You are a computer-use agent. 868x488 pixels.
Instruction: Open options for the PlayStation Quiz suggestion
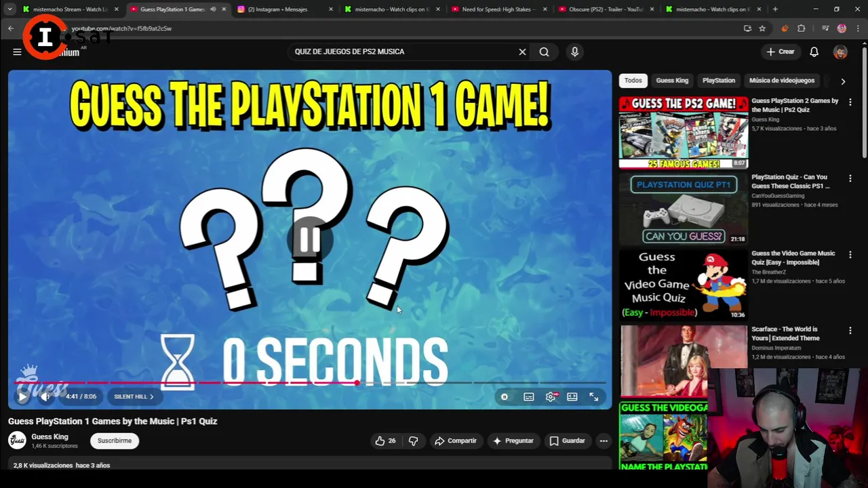coord(850,179)
